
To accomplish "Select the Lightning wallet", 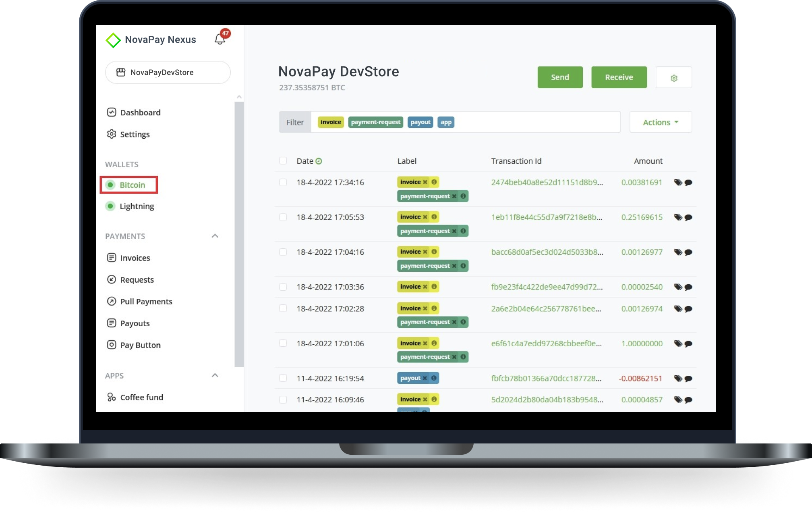I will pyautogui.click(x=130, y=206).
